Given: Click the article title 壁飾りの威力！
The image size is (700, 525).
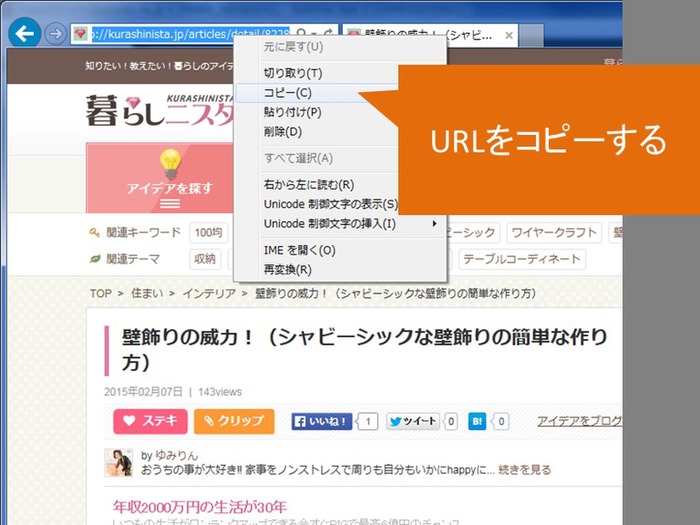Looking at the screenshot, I should 365,350.
